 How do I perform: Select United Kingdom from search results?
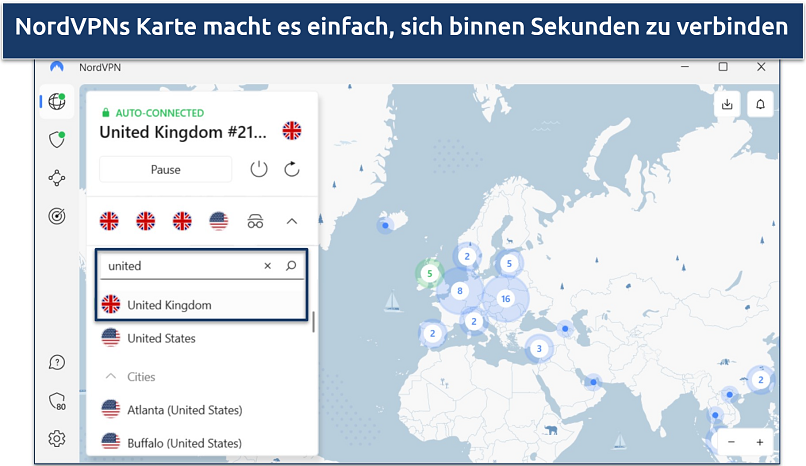coord(169,305)
